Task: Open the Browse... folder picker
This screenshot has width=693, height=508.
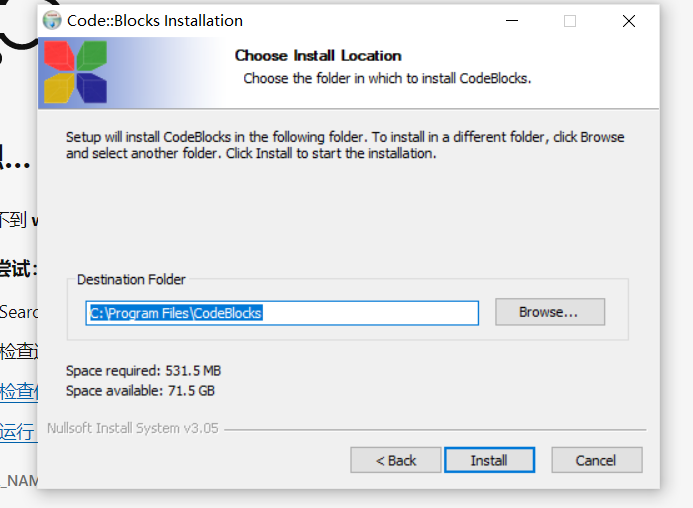Action: [549, 312]
